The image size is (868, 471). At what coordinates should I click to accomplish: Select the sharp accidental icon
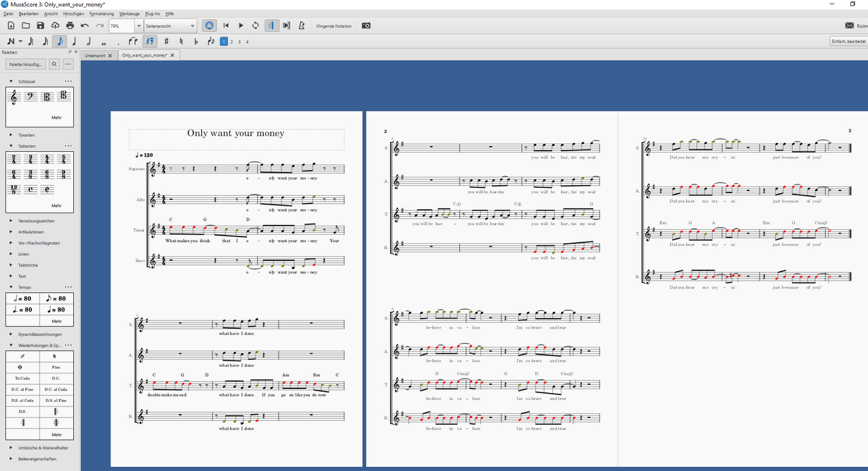pos(166,41)
